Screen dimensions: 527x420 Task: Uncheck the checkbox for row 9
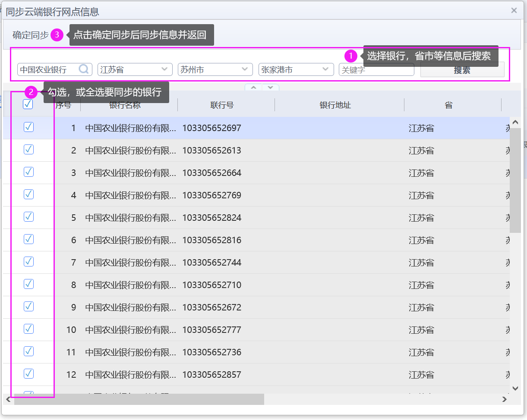28,306
